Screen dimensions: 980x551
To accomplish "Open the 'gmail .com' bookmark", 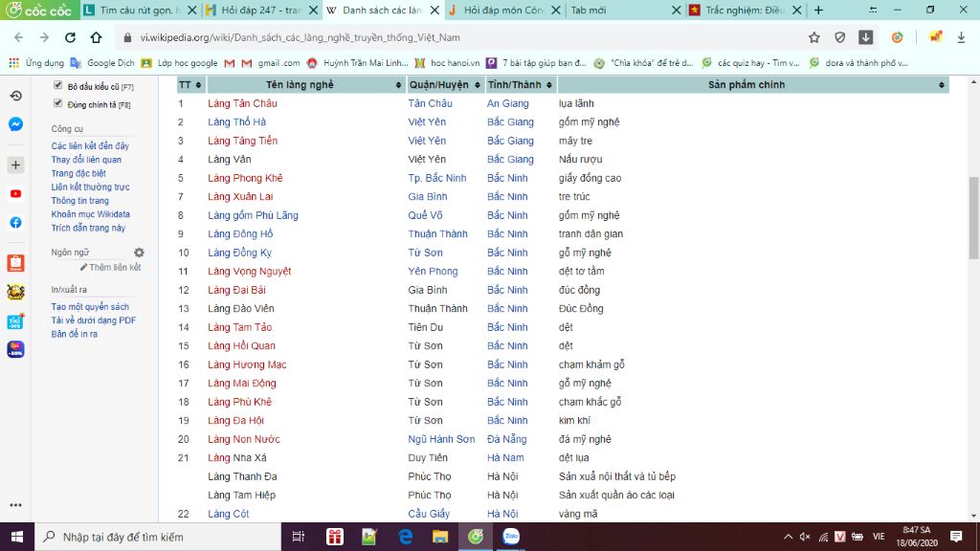I will [x=271, y=63].
